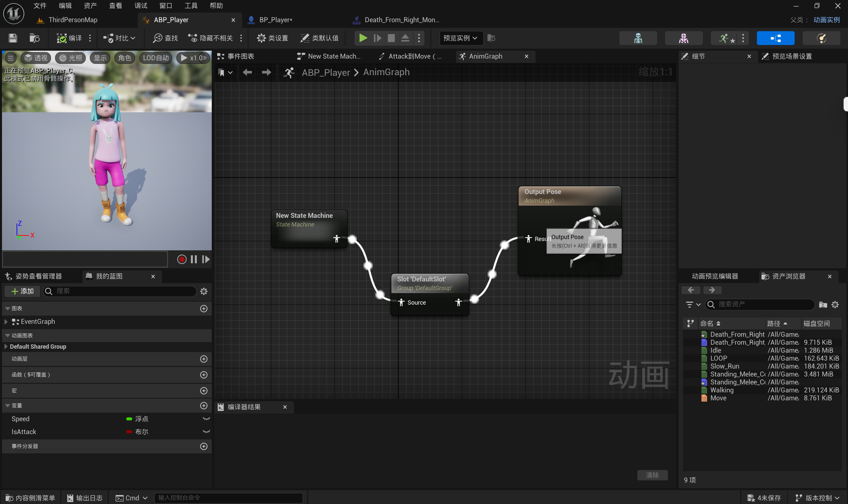
Task: Click Speed float type color pill
Action: [x=129, y=419]
